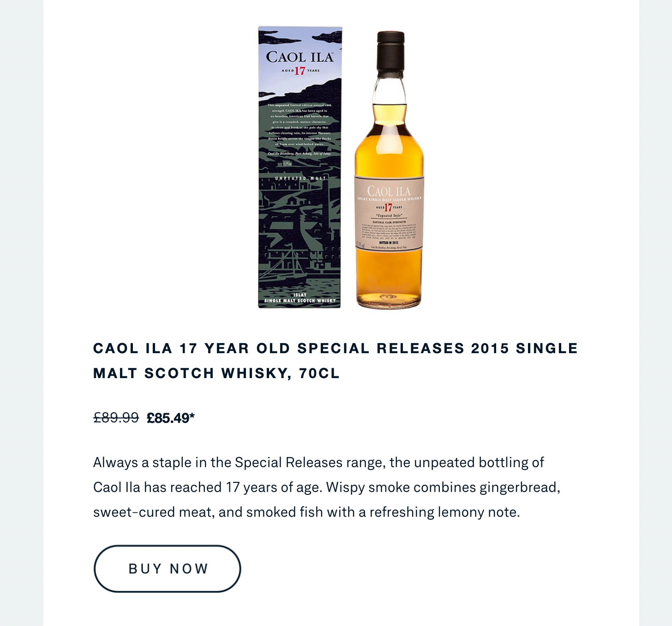The image size is (672, 626).
Task: Click the red 17 on the box
Action: 300,71
